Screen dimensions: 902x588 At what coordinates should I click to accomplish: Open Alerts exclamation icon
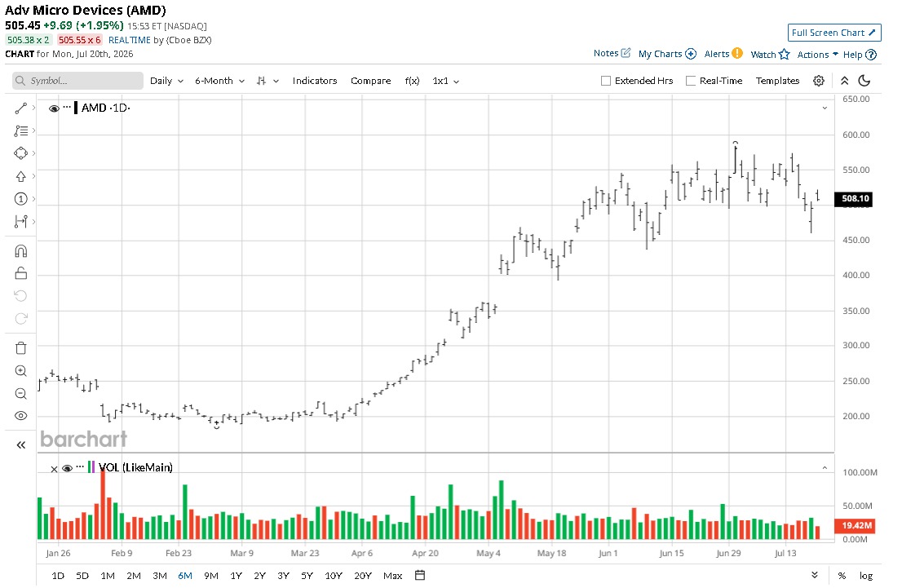click(x=737, y=54)
